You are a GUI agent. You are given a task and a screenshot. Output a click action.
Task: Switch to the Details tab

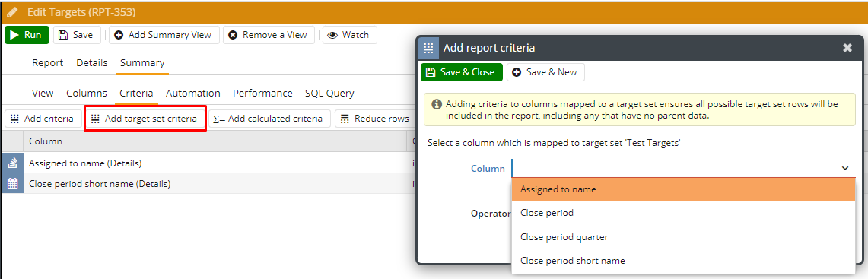tap(92, 63)
